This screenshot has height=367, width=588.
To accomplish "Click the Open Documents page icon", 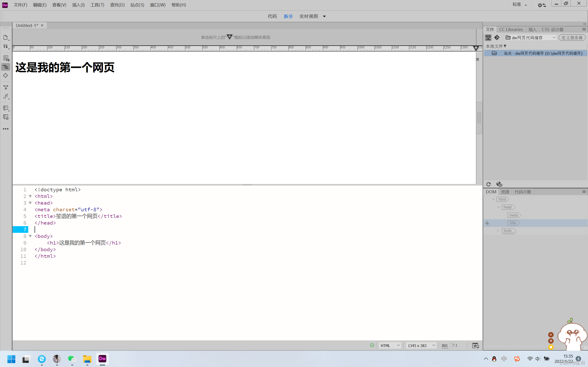I will pyautogui.click(x=6, y=37).
